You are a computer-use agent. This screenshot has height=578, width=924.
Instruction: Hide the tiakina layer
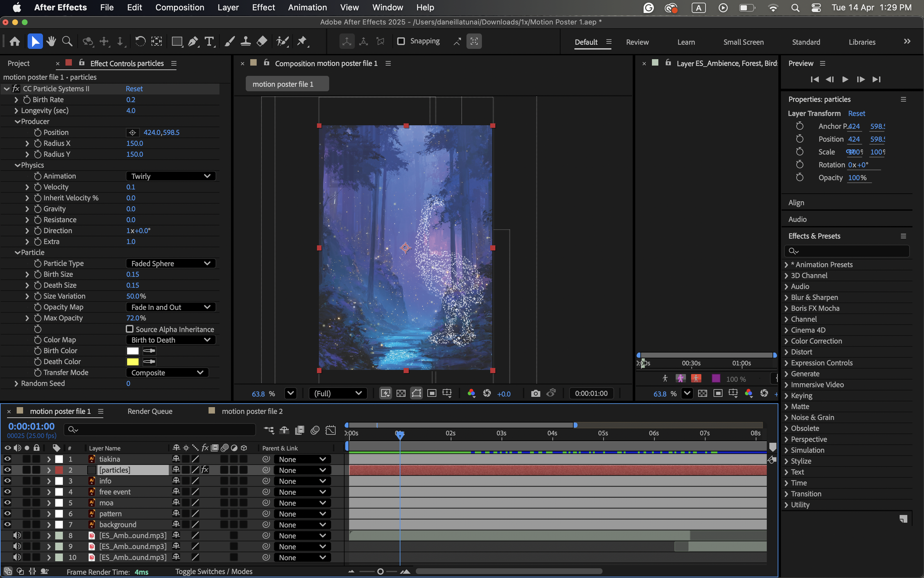point(7,459)
